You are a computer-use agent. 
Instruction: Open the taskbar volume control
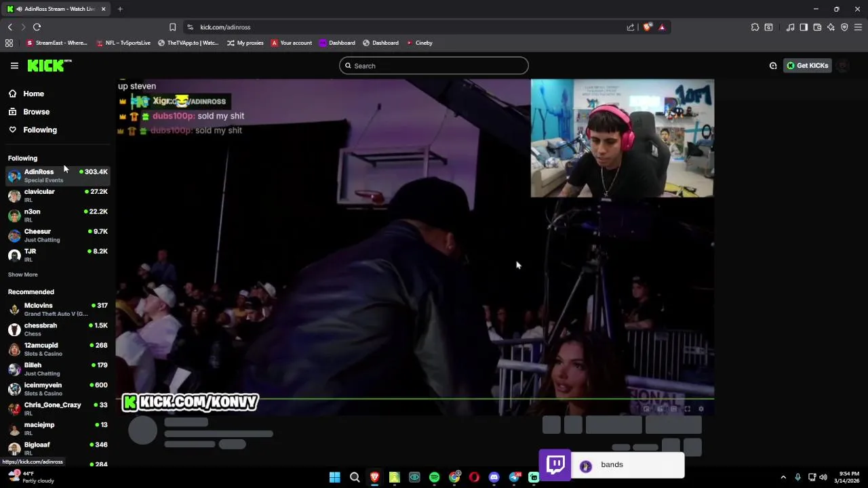point(823,477)
